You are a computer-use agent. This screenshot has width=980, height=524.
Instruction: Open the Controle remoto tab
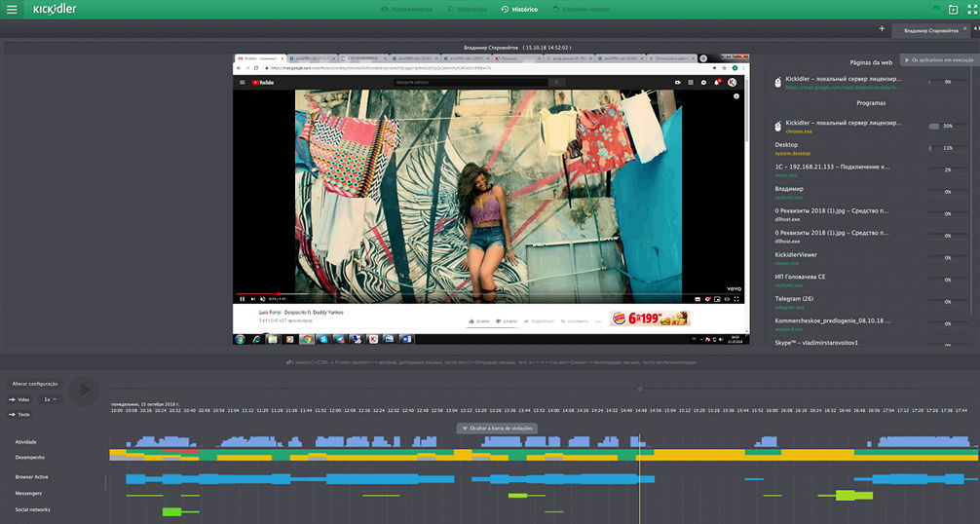click(582, 10)
